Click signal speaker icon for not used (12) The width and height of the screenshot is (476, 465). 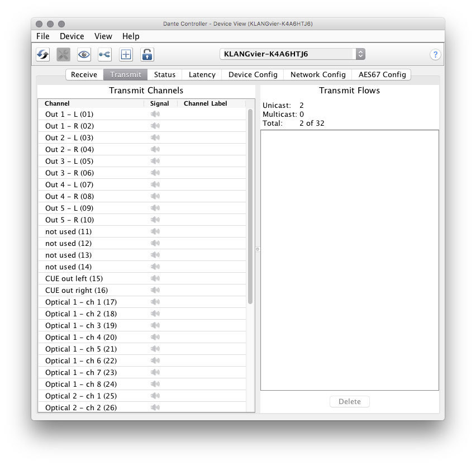[x=155, y=243]
